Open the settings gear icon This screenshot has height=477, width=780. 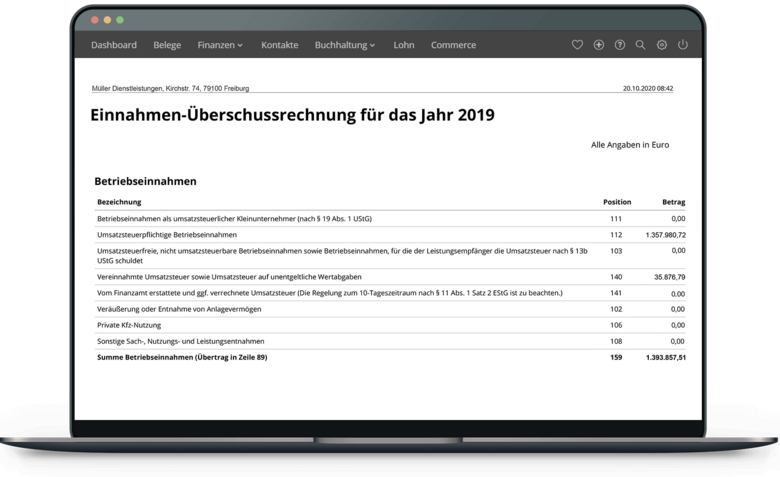(662, 45)
